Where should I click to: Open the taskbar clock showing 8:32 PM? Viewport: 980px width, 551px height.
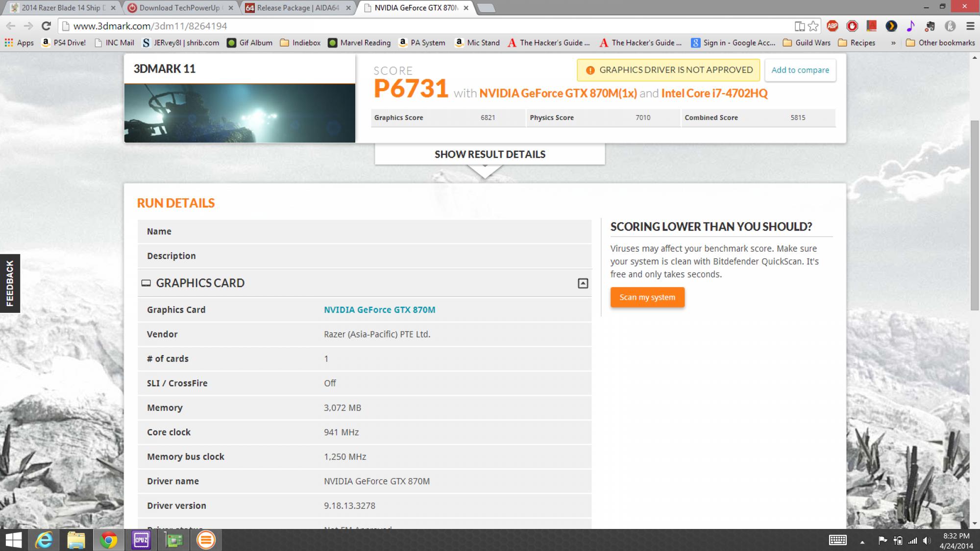coord(956,541)
